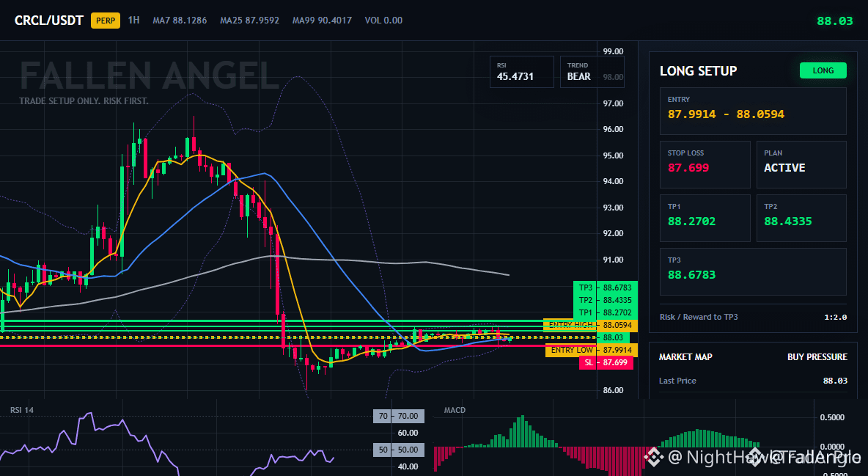The width and height of the screenshot is (868, 476).
Task: Click the TP2 88.4335 panel card
Action: point(801,218)
